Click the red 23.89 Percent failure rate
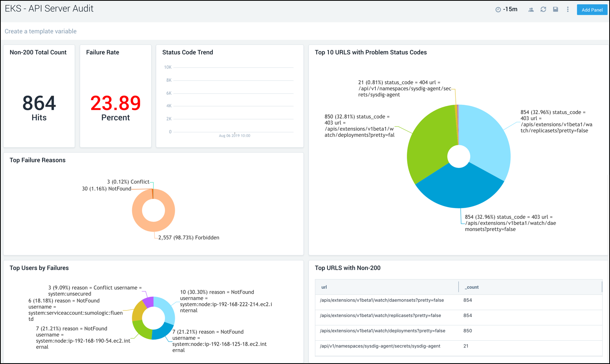Image resolution: width=610 pixels, height=364 pixels. (115, 103)
